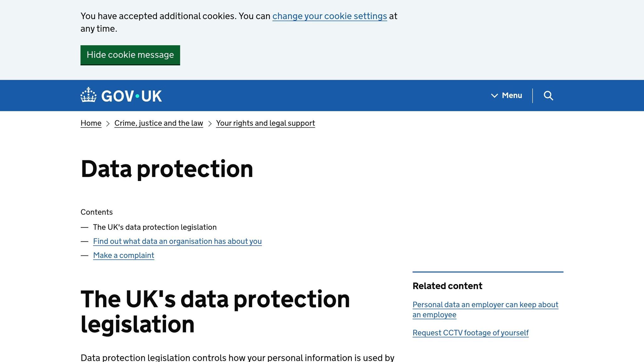This screenshot has width=644, height=362.
Task: Open Your rights and legal support breadcrumb
Action: (265, 123)
